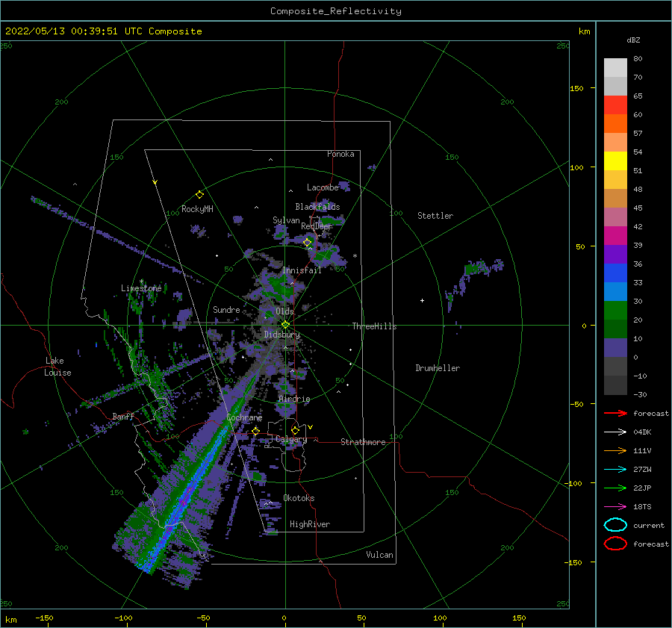Click the Lacombe town label
Screen dimensions: 672x628
coord(323,187)
